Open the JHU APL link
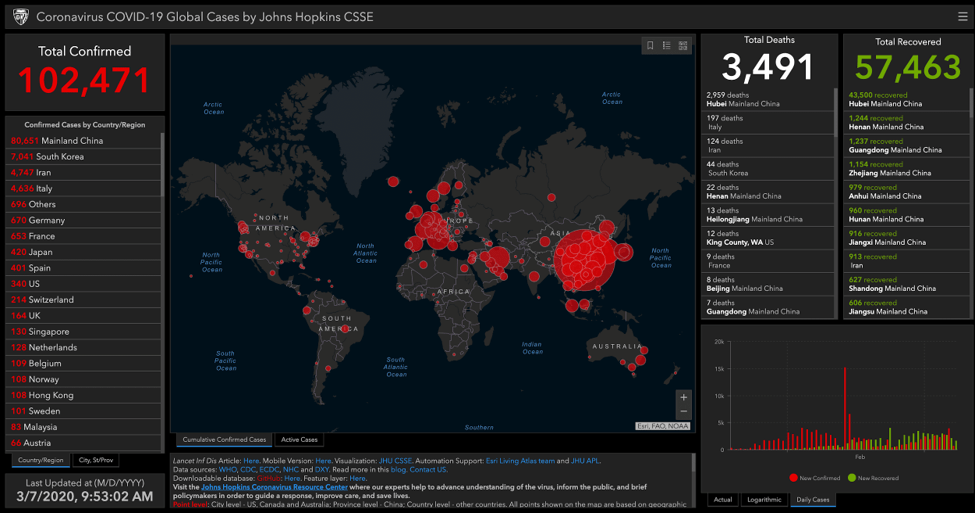975x513 pixels. coord(585,461)
